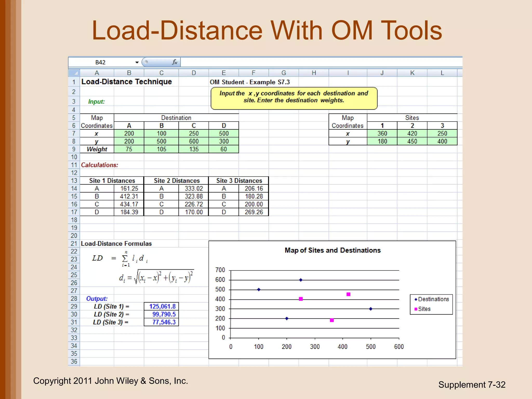The image size is (532, 399).
Task: Click the Load-Distance Formulas heading
Action: coord(116,244)
